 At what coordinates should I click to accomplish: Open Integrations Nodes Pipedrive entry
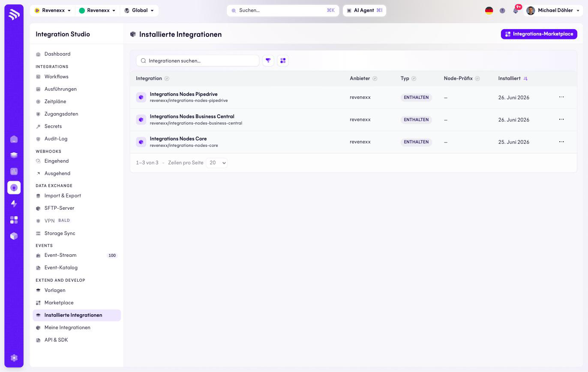(183, 94)
